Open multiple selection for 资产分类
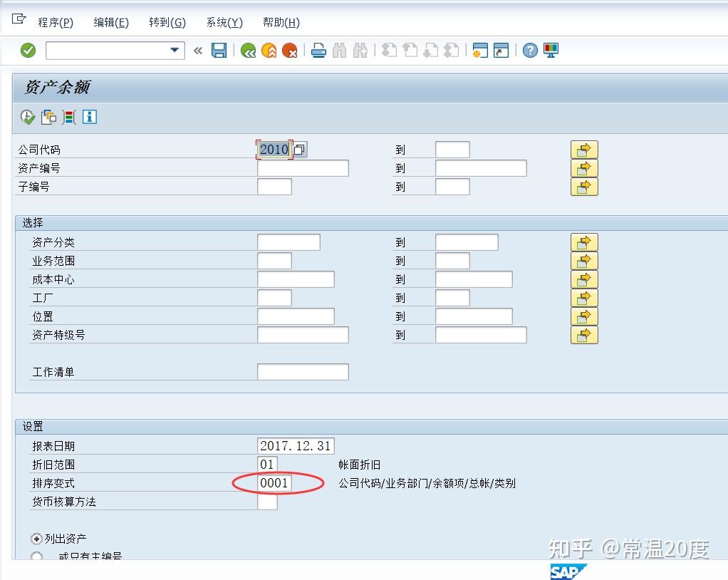The height and width of the screenshot is (580, 728). point(584,242)
